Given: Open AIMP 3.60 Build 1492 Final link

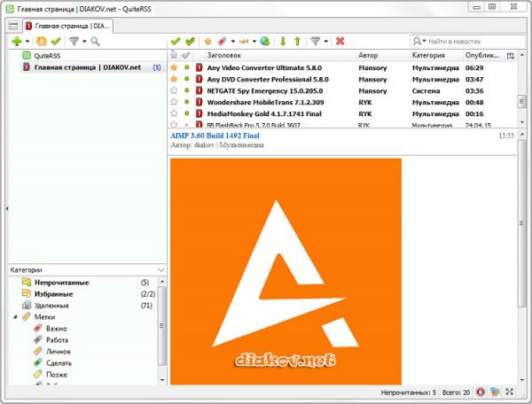Looking at the screenshot, I should point(215,136).
